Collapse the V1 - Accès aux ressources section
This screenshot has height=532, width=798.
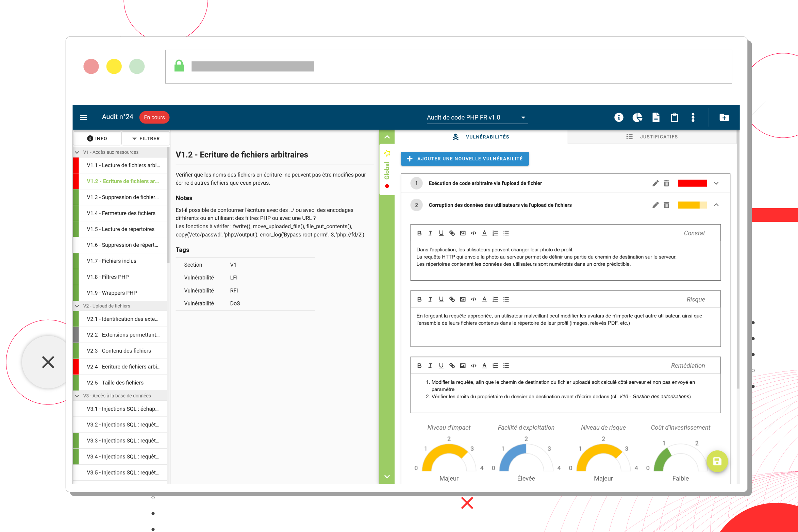point(77,152)
